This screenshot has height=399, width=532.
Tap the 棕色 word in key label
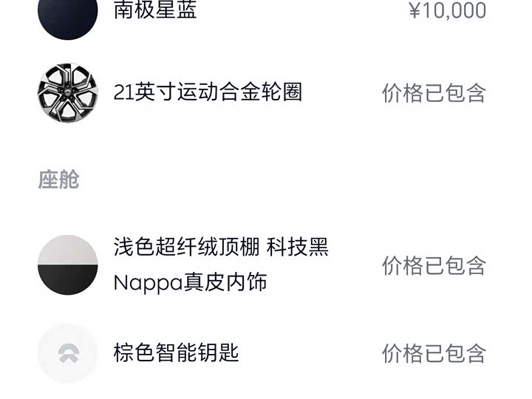[x=134, y=353]
